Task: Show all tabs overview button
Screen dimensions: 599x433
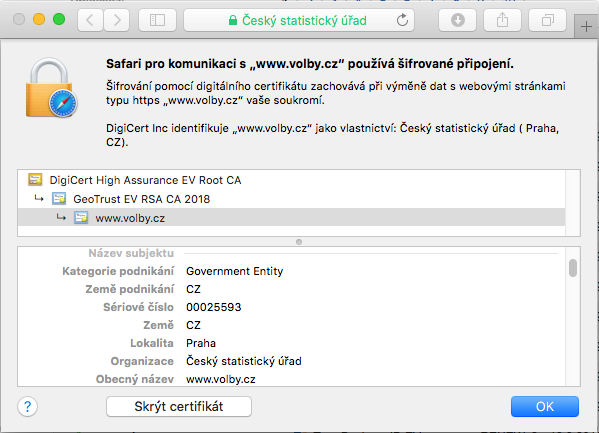Action: pyautogui.click(x=547, y=20)
